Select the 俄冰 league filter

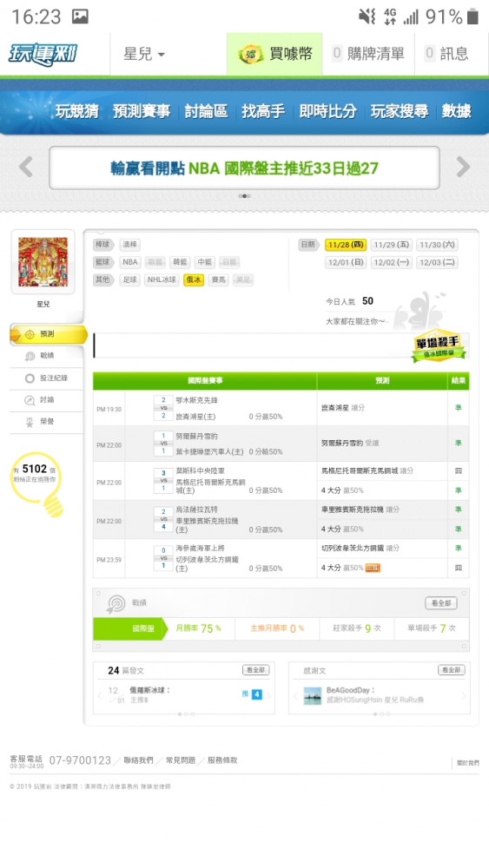click(x=194, y=280)
